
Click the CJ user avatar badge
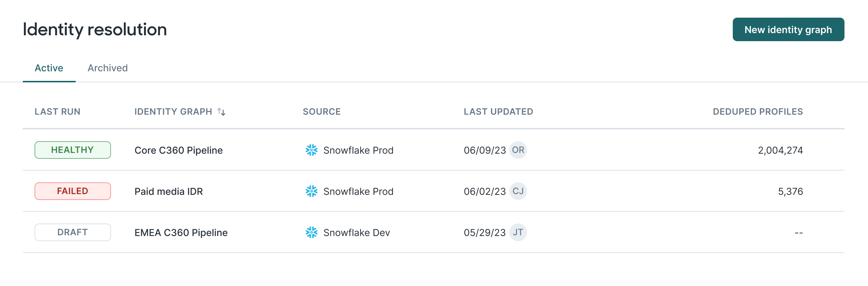(x=518, y=191)
